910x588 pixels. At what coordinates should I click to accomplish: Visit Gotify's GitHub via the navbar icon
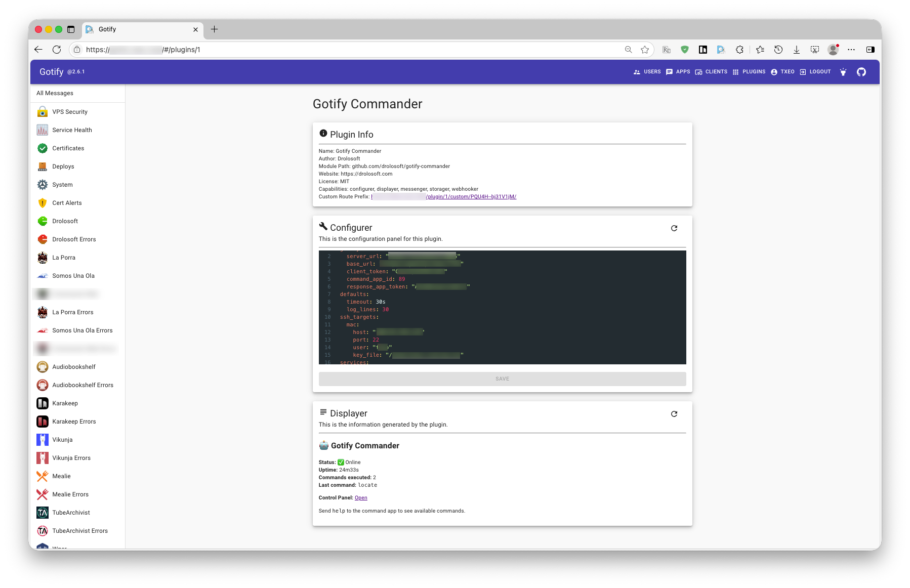coord(861,72)
